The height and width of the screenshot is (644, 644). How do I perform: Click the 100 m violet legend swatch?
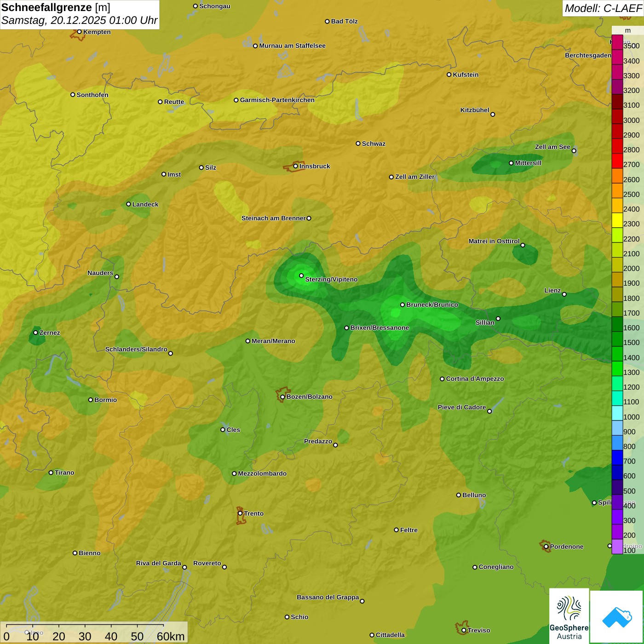pyautogui.click(x=617, y=546)
